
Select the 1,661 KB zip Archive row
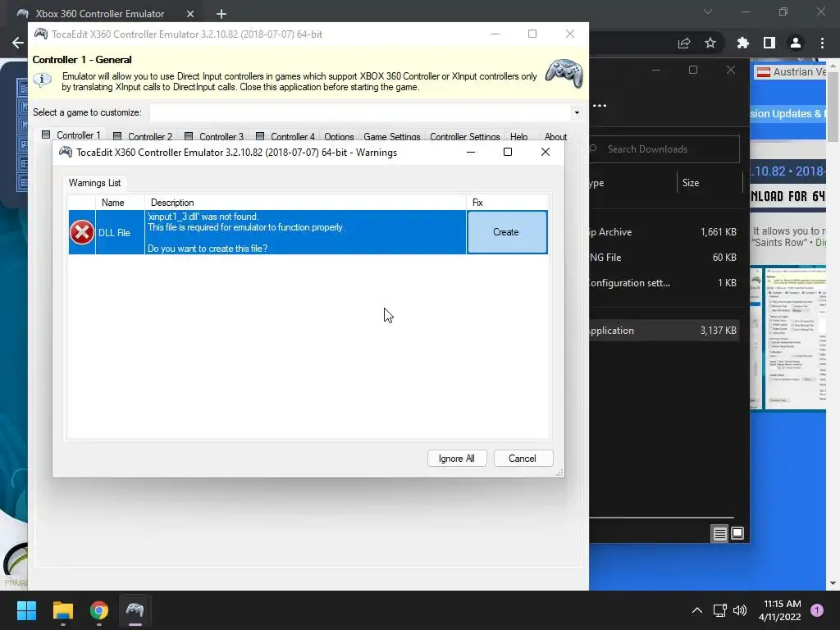[664, 232]
